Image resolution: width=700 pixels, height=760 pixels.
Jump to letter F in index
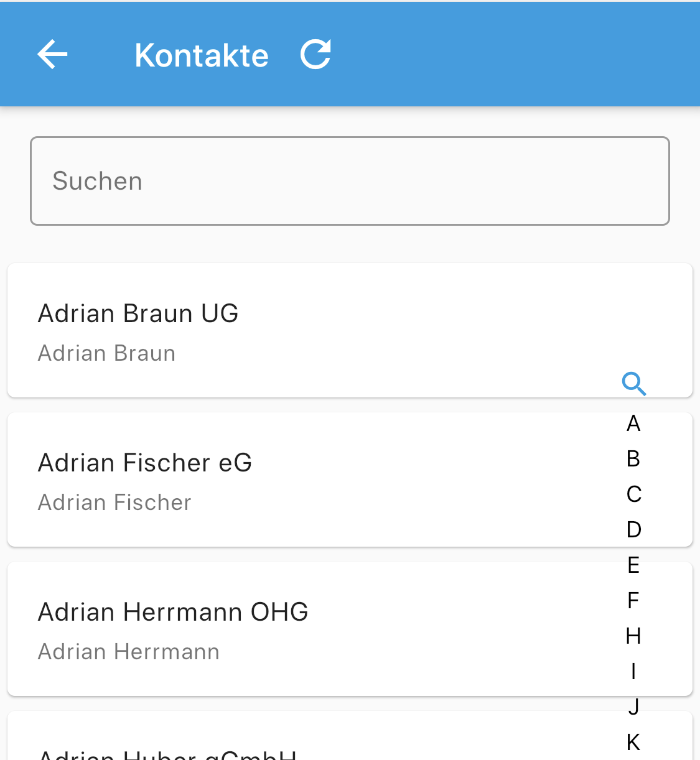633,601
